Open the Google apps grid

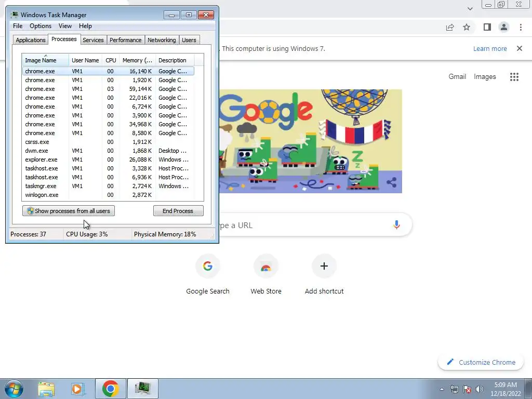514,77
